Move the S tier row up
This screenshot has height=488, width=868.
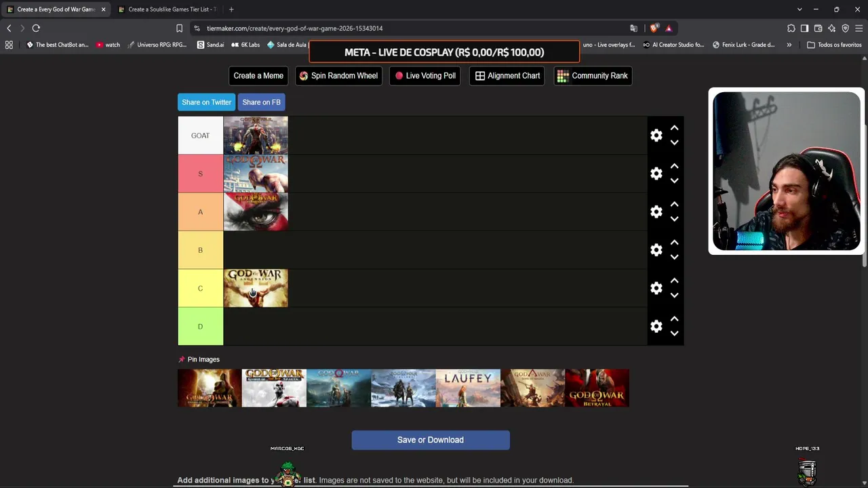pyautogui.click(x=674, y=166)
